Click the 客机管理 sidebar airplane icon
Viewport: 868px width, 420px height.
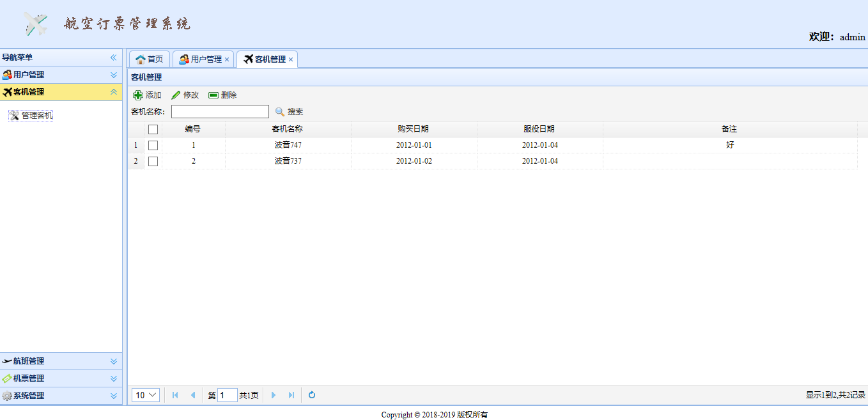[x=7, y=92]
